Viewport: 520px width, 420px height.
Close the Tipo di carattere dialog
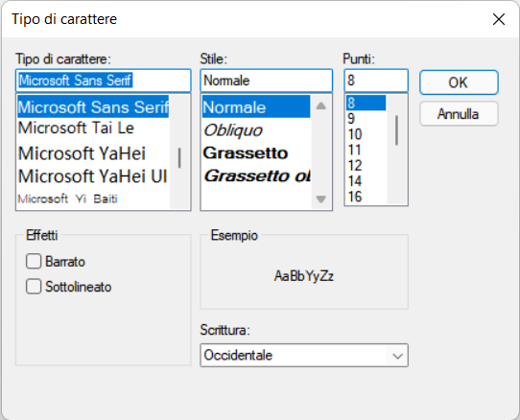tap(499, 19)
